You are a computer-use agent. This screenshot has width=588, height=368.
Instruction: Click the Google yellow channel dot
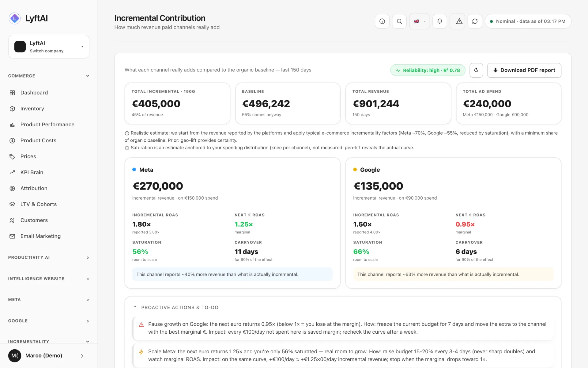click(x=355, y=170)
